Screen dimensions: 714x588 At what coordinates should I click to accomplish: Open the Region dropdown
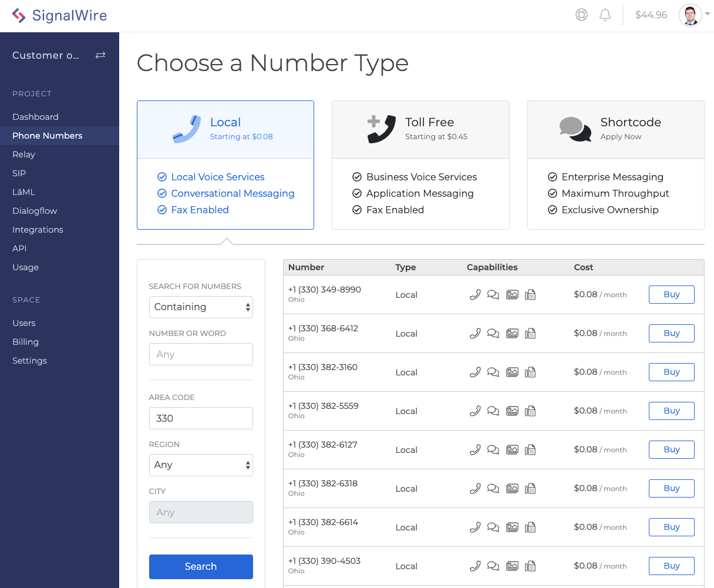coord(201,465)
